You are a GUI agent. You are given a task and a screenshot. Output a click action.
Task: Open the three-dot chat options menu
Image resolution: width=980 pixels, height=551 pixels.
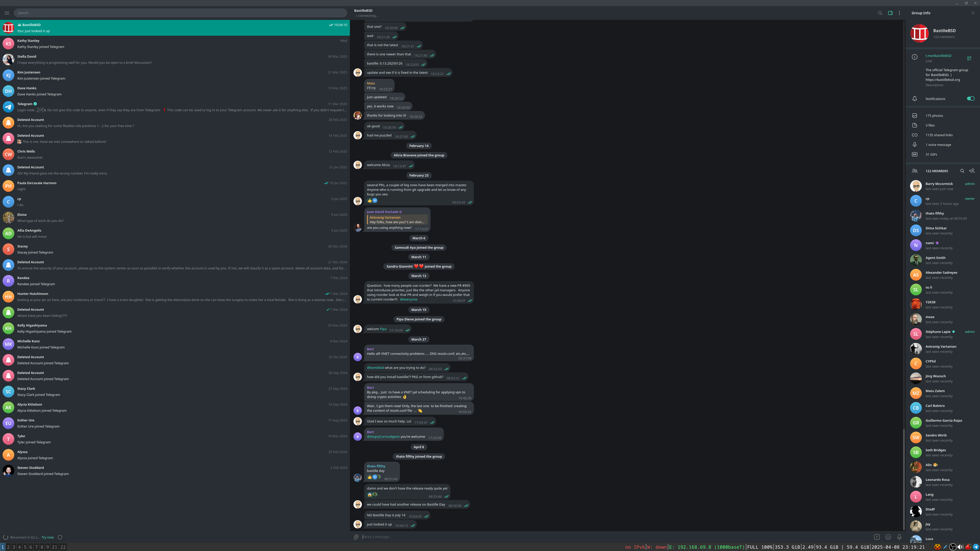(899, 13)
